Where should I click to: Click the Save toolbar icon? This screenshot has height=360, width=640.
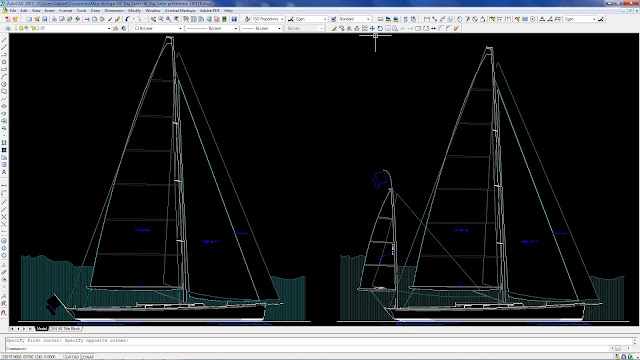pyautogui.click(x=44, y=19)
